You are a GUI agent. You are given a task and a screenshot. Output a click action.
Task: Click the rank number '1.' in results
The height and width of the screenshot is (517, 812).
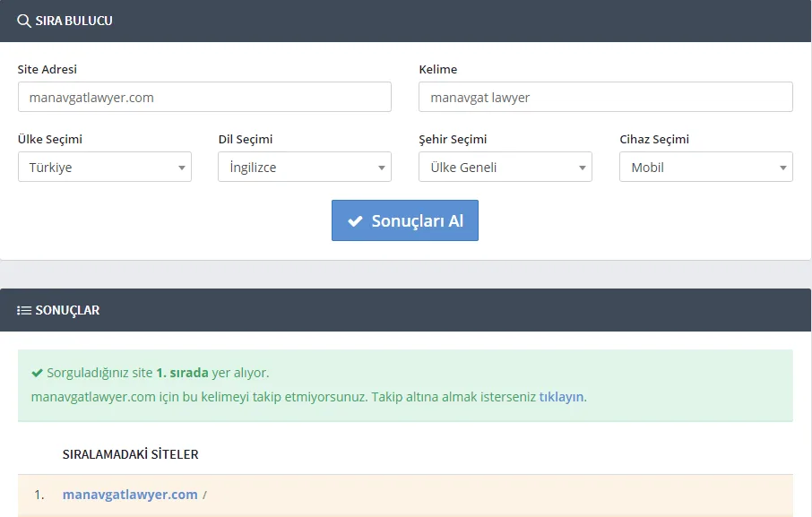(39, 495)
